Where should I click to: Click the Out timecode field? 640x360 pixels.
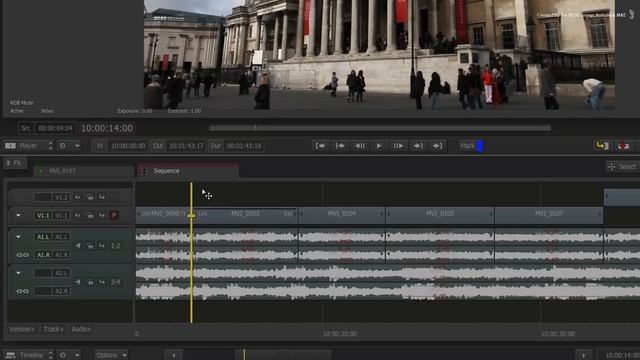coord(186,146)
